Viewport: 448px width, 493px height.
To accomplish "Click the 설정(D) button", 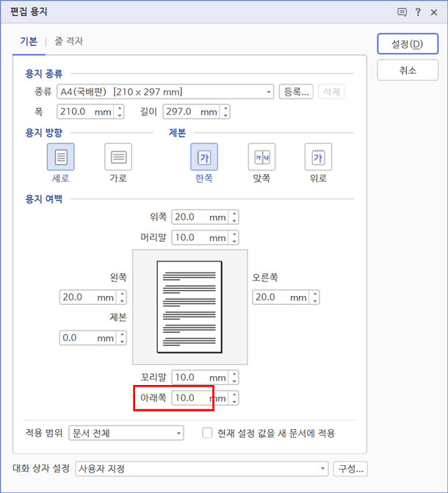I will 408,43.
